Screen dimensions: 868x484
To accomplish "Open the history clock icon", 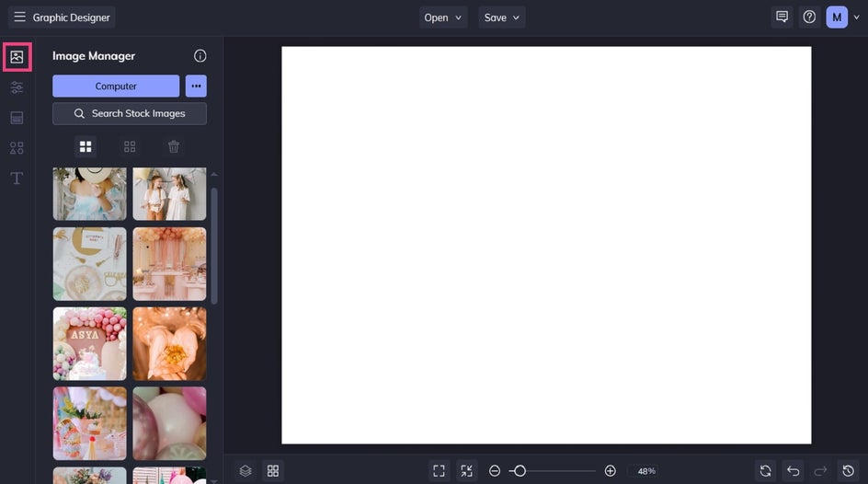I will click(x=848, y=471).
